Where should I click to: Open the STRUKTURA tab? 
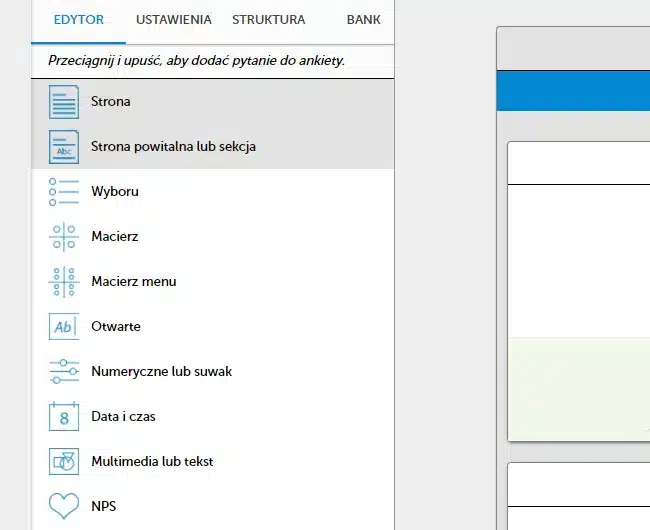[269, 20]
